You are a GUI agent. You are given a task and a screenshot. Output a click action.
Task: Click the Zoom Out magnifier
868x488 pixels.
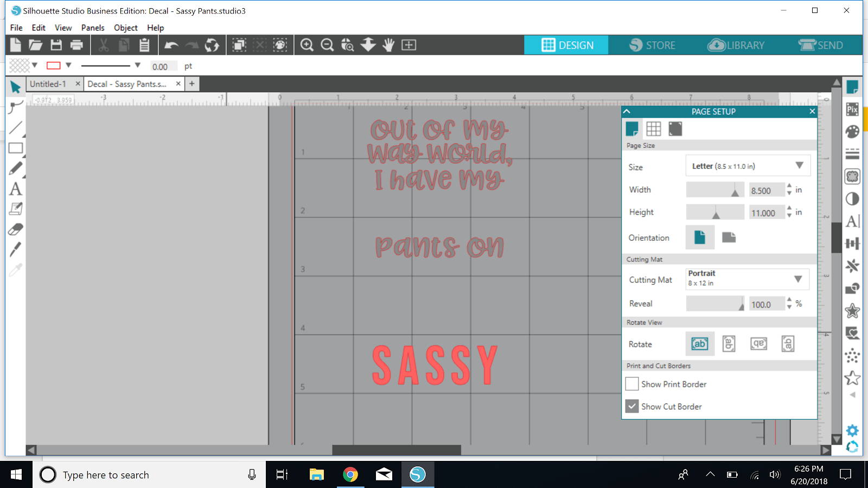click(x=327, y=45)
